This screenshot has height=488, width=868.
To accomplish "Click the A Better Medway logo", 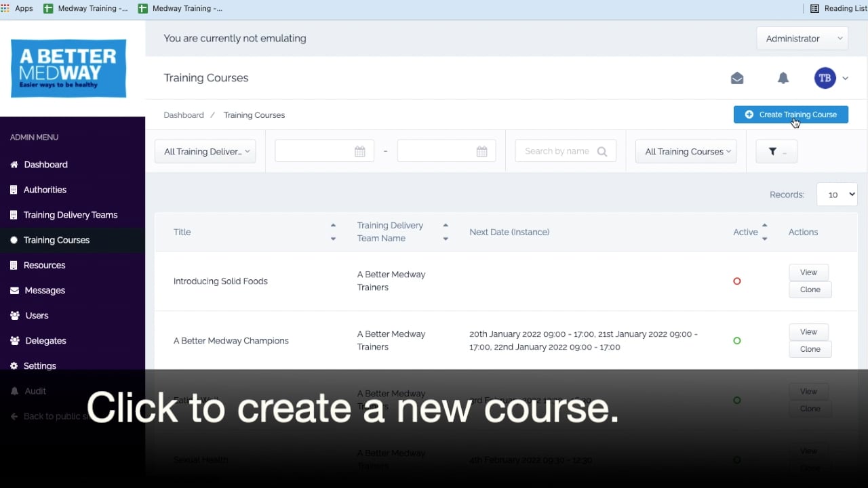I will coord(68,68).
